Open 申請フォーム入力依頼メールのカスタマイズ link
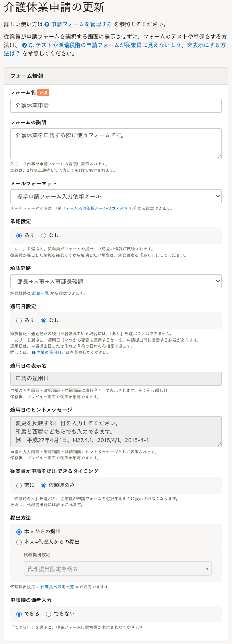 point(95,208)
